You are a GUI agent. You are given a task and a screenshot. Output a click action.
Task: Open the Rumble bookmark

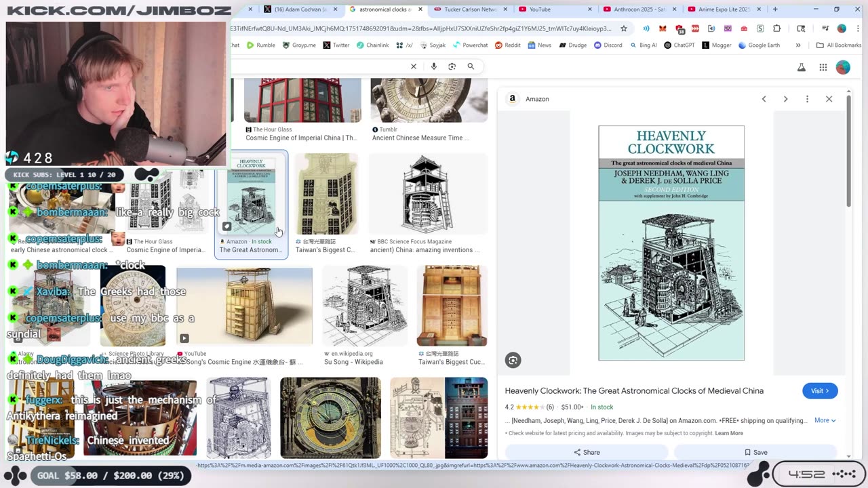point(260,45)
